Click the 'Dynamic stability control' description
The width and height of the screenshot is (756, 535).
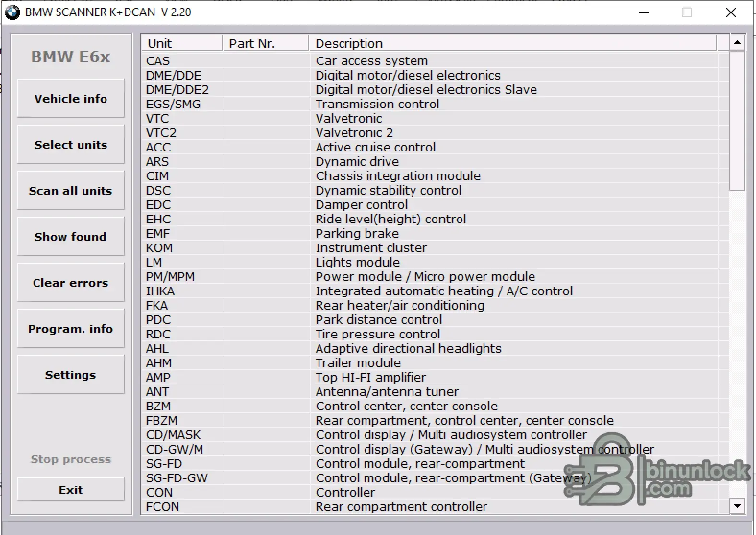(x=388, y=190)
